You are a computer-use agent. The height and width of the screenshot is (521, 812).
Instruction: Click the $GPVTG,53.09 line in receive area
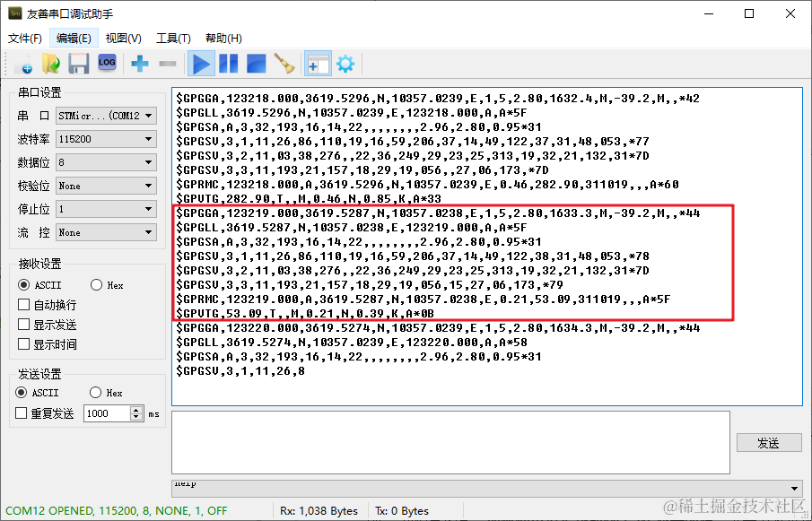(305, 314)
